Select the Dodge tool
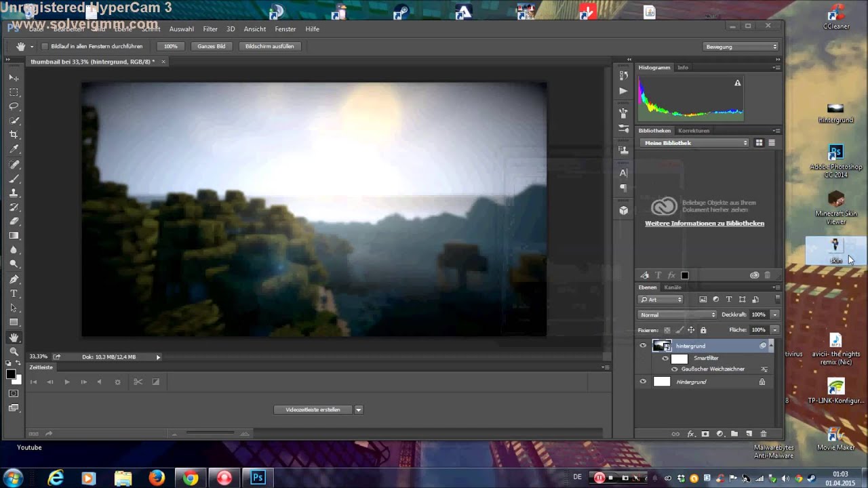The height and width of the screenshot is (488, 868). [x=14, y=264]
